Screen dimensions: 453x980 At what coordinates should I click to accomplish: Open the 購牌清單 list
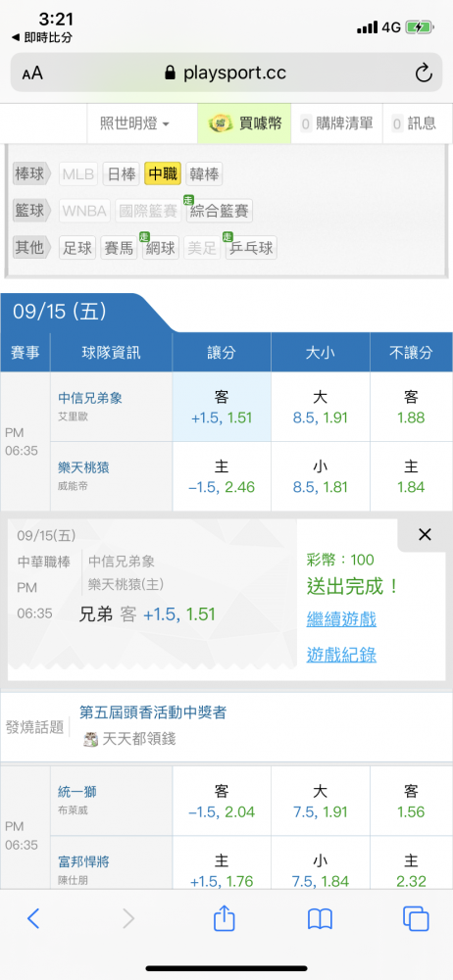[338, 123]
